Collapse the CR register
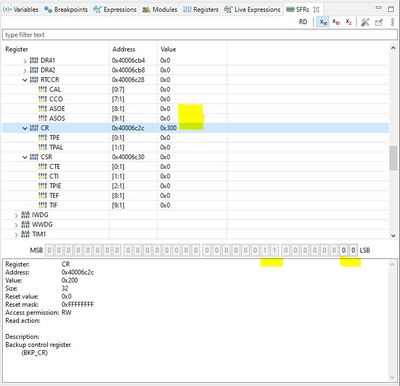 click(25, 128)
